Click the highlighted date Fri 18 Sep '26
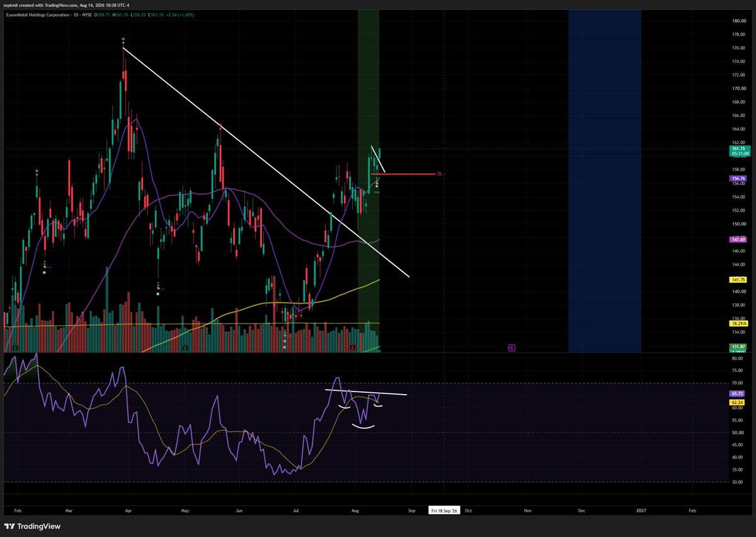The width and height of the screenshot is (756, 537). tap(444, 511)
